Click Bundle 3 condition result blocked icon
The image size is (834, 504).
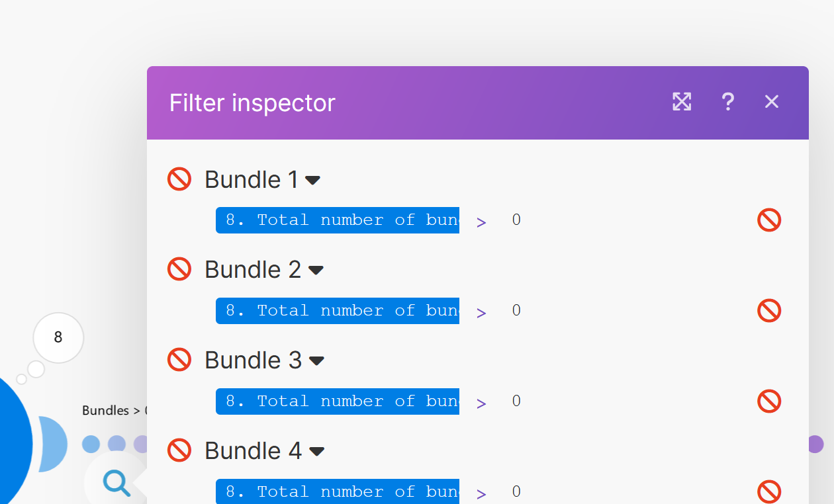(769, 401)
